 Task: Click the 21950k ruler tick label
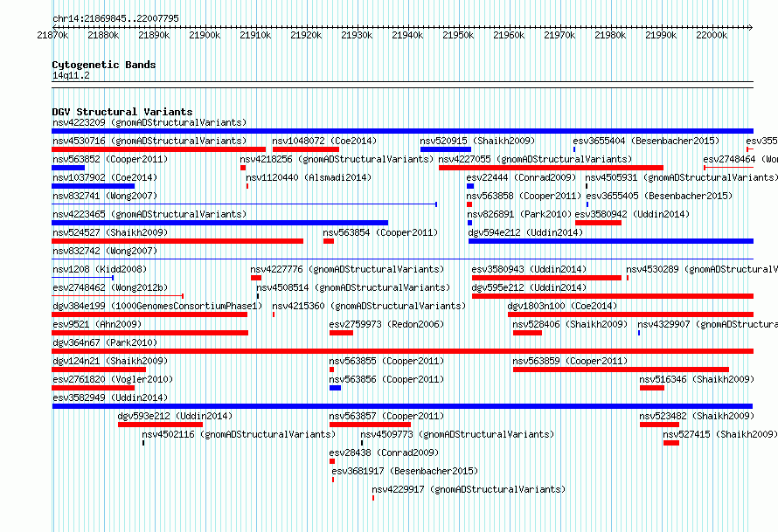458,35
